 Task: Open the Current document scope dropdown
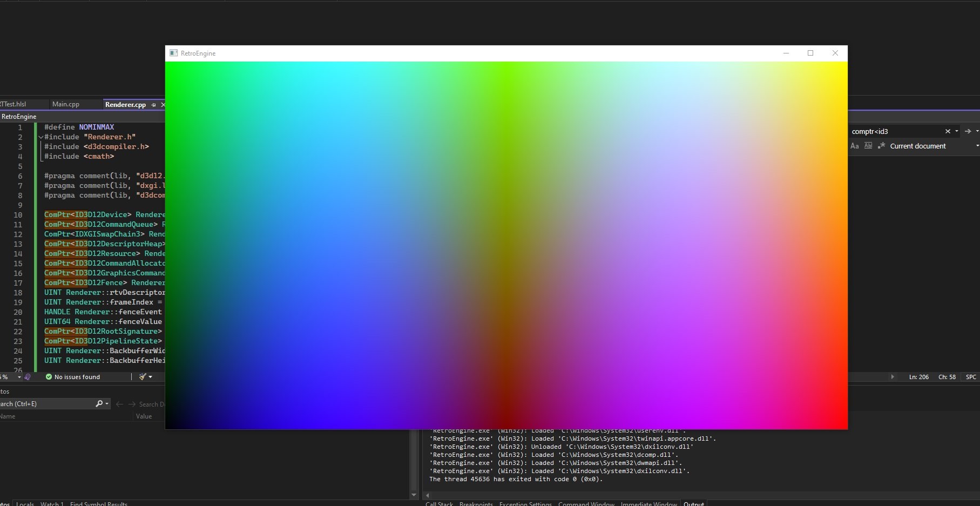977,146
